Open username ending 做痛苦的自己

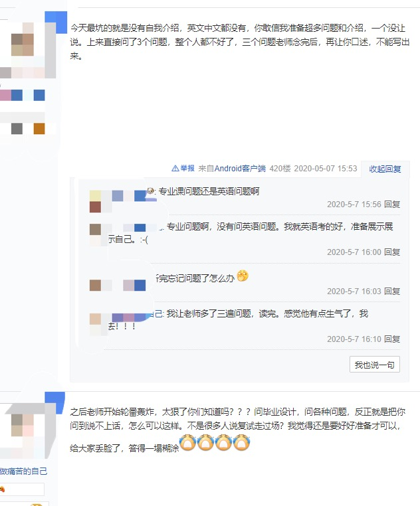[23, 471]
